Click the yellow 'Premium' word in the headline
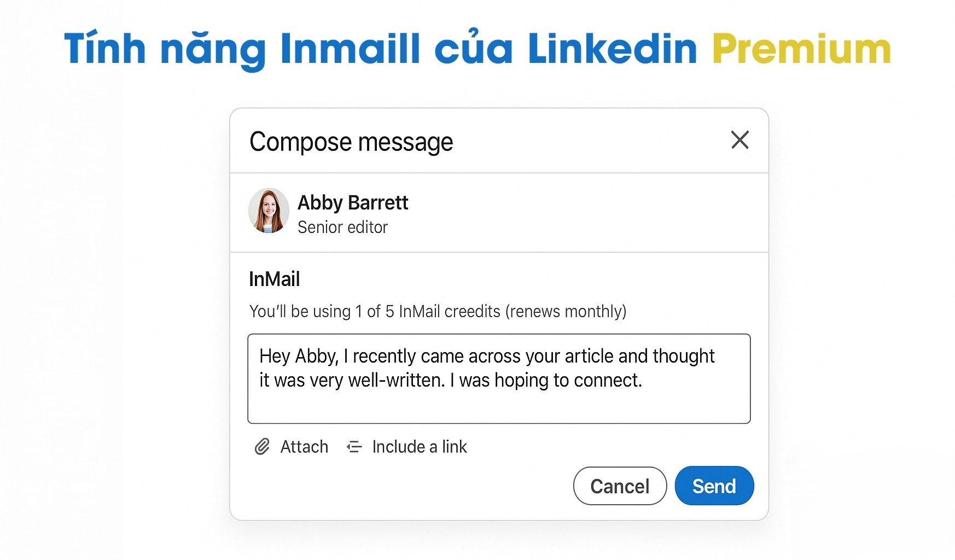This screenshot has width=955, height=560. [x=801, y=49]
